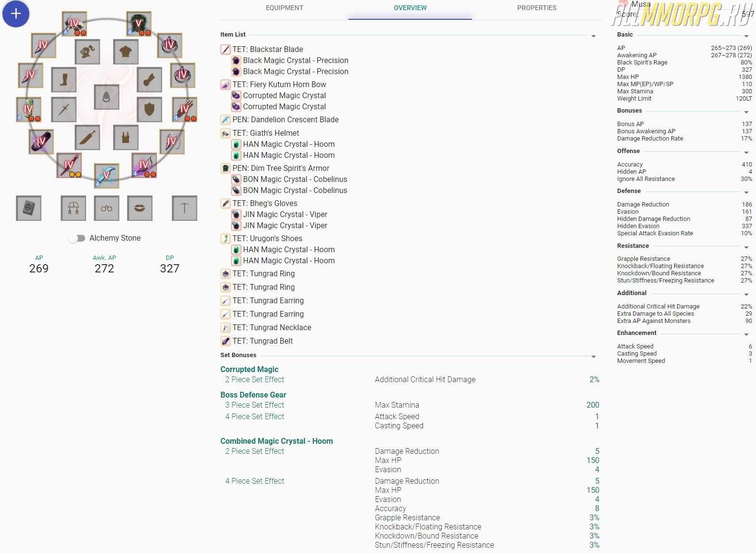Open the alchemy stone droplet slot
756x553 pixels.
(106, 97)
